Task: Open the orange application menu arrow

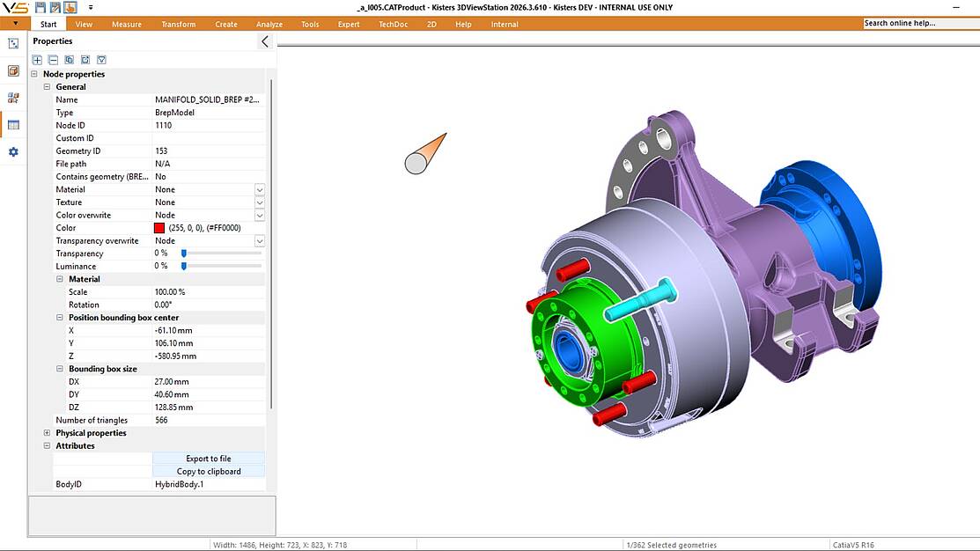Action: coord(16,24)
